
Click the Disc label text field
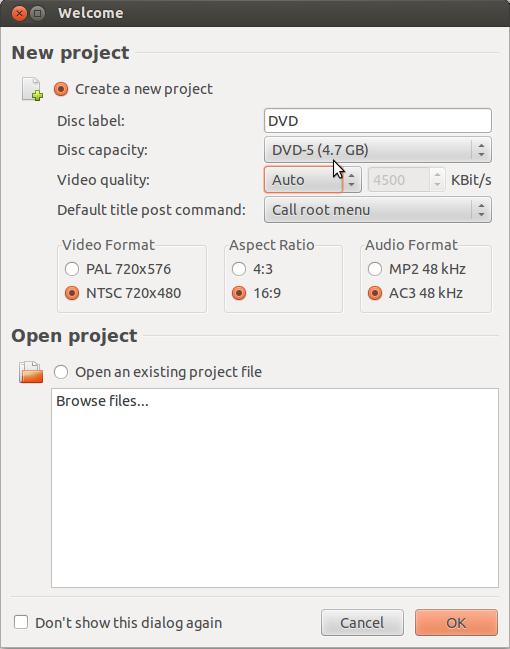[378, 121]
